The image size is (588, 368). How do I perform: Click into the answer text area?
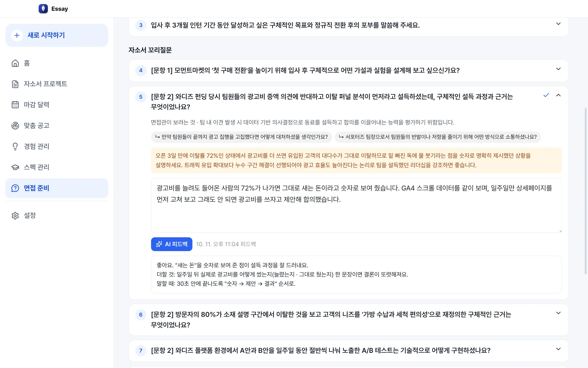coord(356,205)
